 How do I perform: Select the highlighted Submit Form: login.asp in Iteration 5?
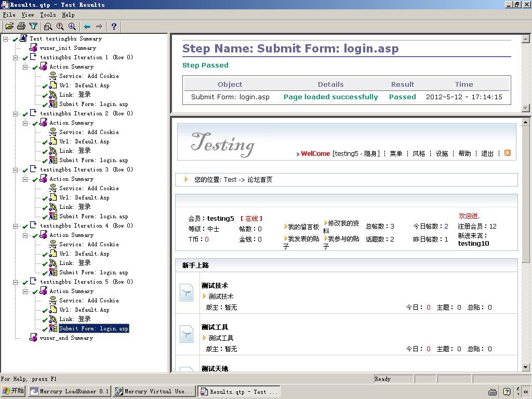coord(94,328)
